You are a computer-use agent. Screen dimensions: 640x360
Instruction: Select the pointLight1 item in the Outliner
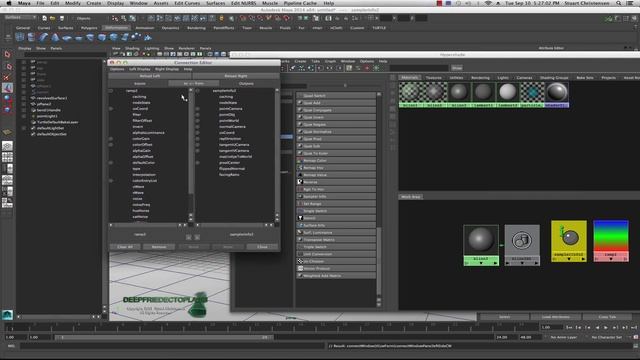pos(47,116)
